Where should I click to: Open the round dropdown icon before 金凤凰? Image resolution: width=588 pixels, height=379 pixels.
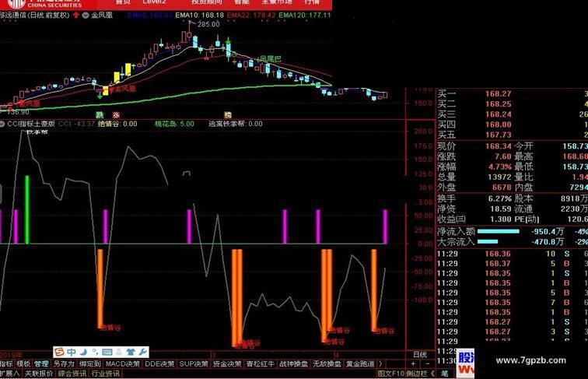86,16
